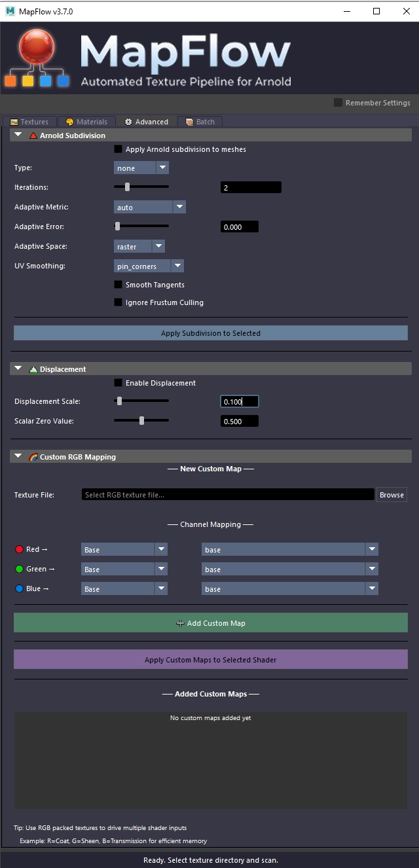This screenshot has height=868, width=419.
Task: Click the Browse button for texture file
Action: coord(392,495)
